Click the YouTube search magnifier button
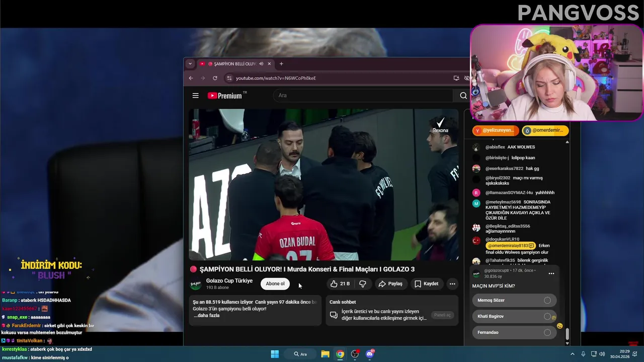This screenshot has width=644, height=362. (463, 96)
